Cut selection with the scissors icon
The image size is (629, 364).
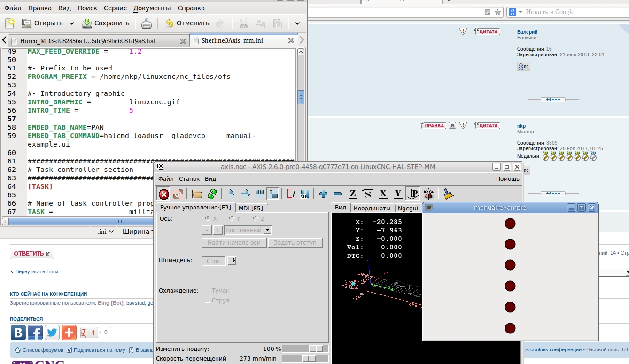(x=243, y=23)
